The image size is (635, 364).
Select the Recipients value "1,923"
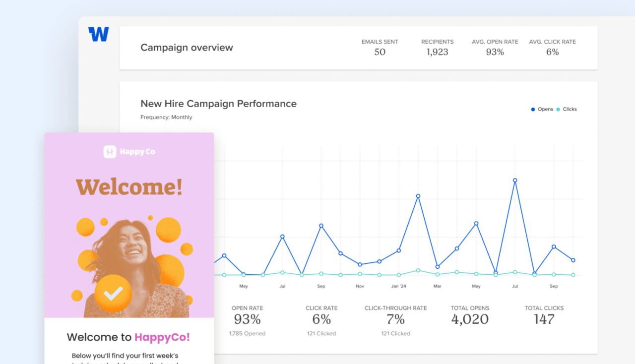click(x=437, y=52)
